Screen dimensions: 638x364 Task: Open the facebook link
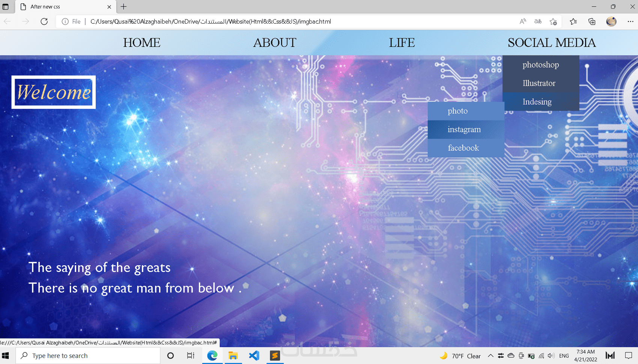point(463,148)
